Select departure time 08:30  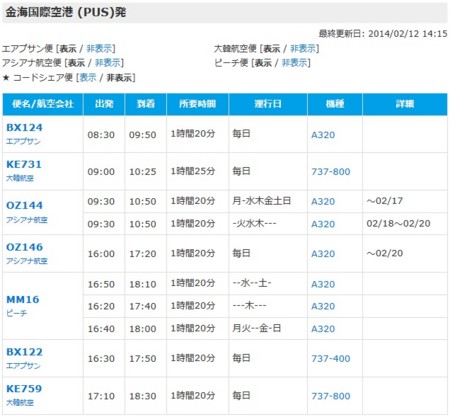click(x=101, y=135)
